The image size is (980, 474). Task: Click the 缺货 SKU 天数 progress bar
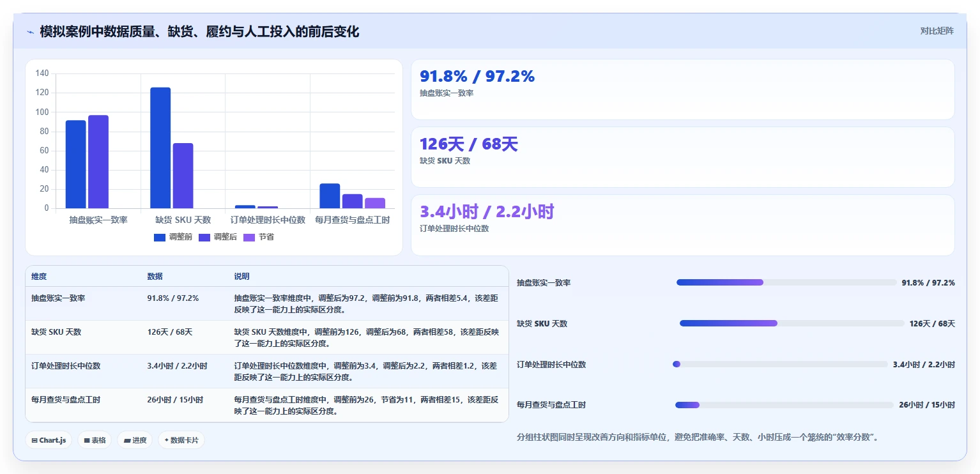coord(792,323)
